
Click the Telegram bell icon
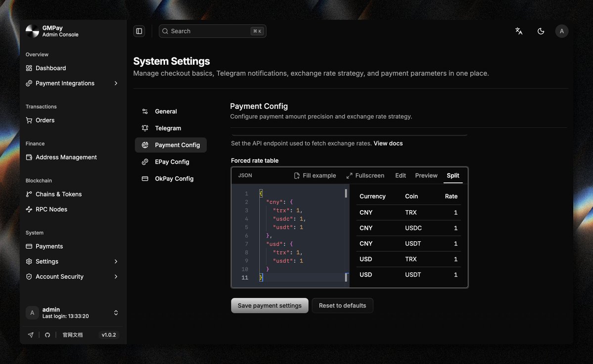[x=145, y=128]
